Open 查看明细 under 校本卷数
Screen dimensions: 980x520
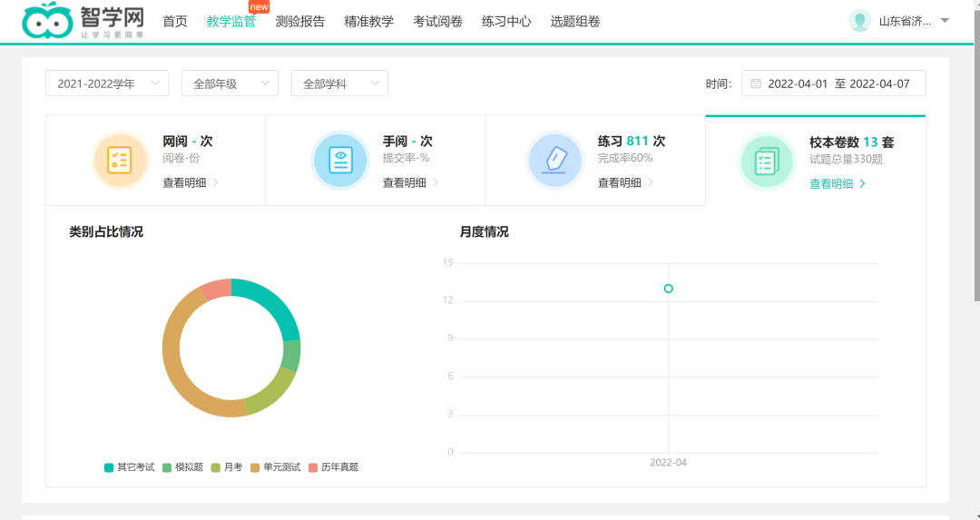(x=831, y=183)
